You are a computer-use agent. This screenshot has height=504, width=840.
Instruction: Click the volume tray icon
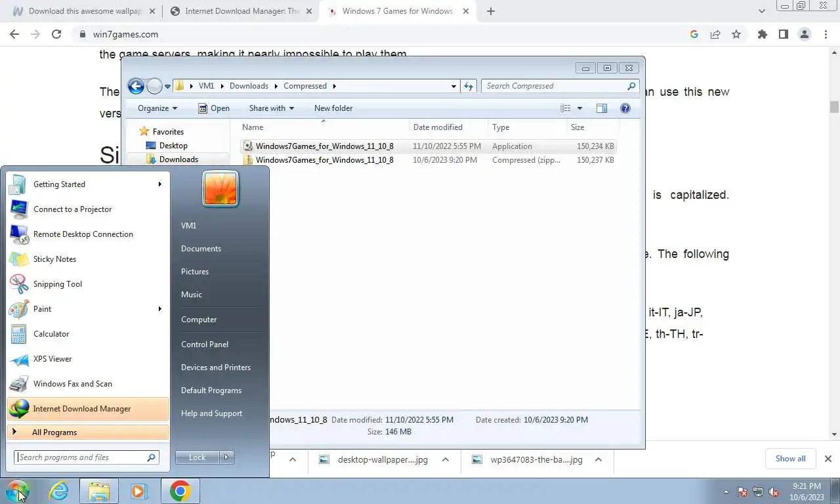(774, 492)
